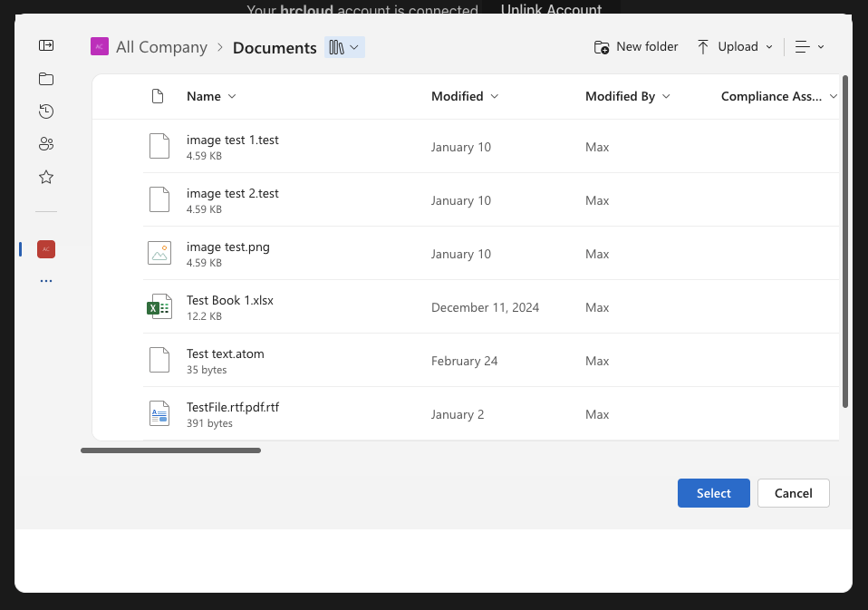
Task: Go to All Company breadcrumb
Action: pos(161,48)
